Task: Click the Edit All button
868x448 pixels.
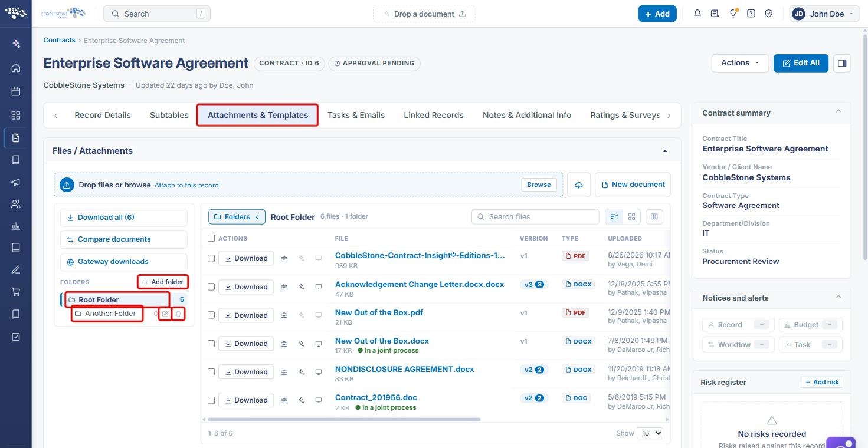Action: point(801,63)
